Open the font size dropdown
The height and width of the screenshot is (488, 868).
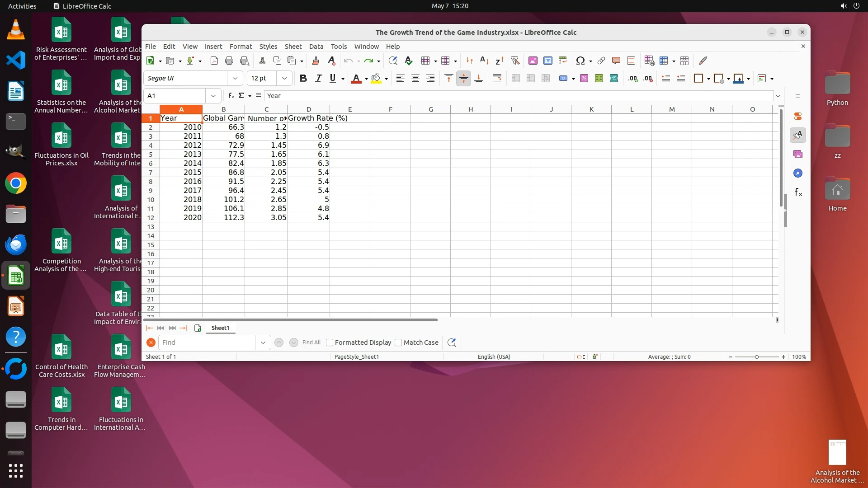[x=284, y=78]
